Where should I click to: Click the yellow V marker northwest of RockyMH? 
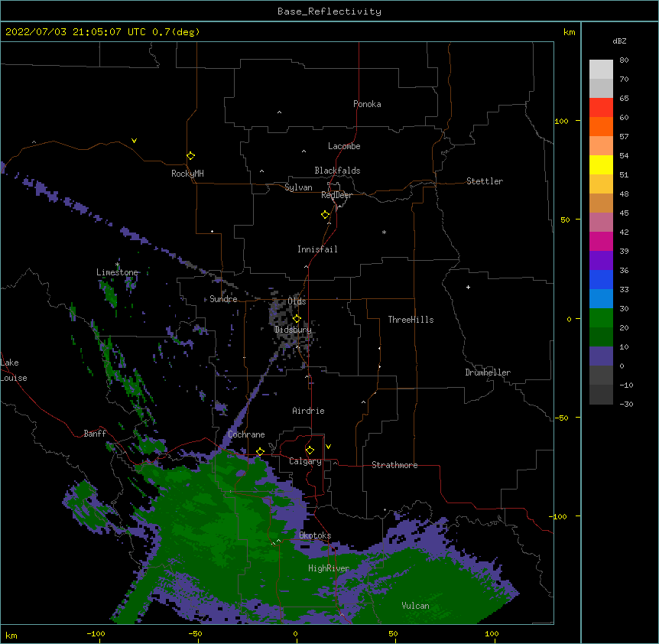(x=134, y=141)
